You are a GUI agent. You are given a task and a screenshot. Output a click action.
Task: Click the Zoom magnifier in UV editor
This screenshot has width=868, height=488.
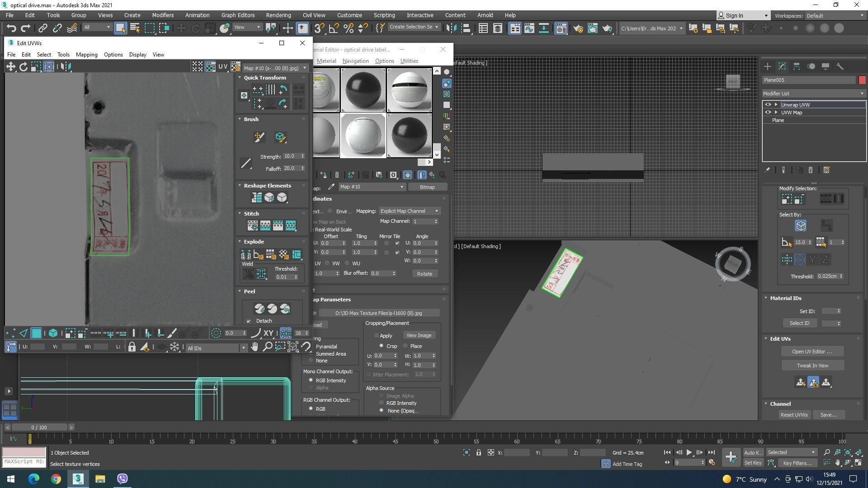click(x=267, y=347)
